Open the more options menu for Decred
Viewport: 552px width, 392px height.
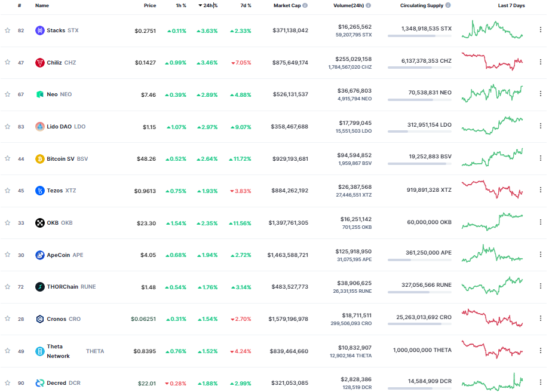pyautogui.click(x=541, y=382)
